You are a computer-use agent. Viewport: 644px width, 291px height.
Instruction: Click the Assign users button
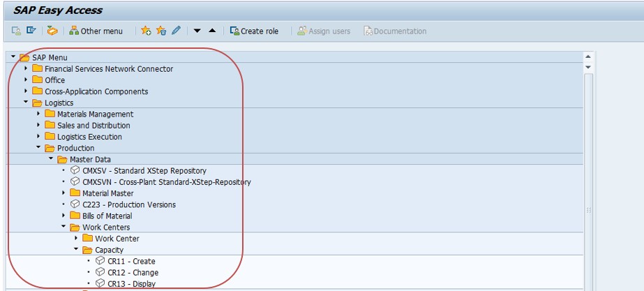click(324, 31)
